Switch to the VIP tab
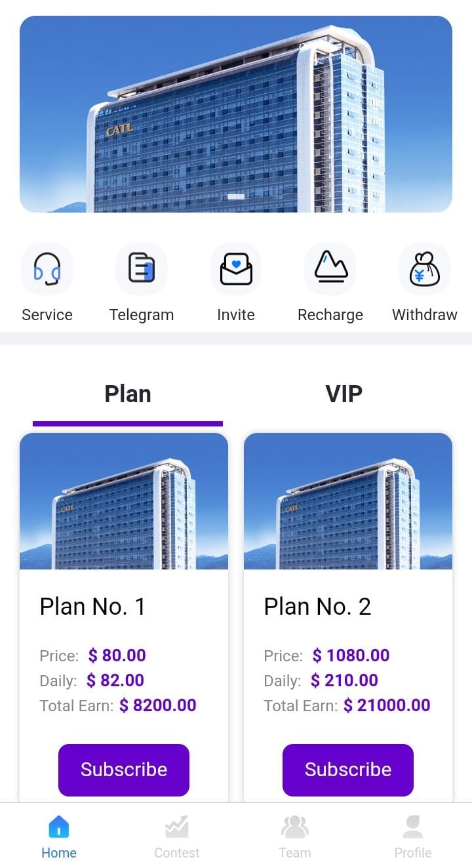Image resolution: width=472 pixels, height=868 pixels. 344,394
